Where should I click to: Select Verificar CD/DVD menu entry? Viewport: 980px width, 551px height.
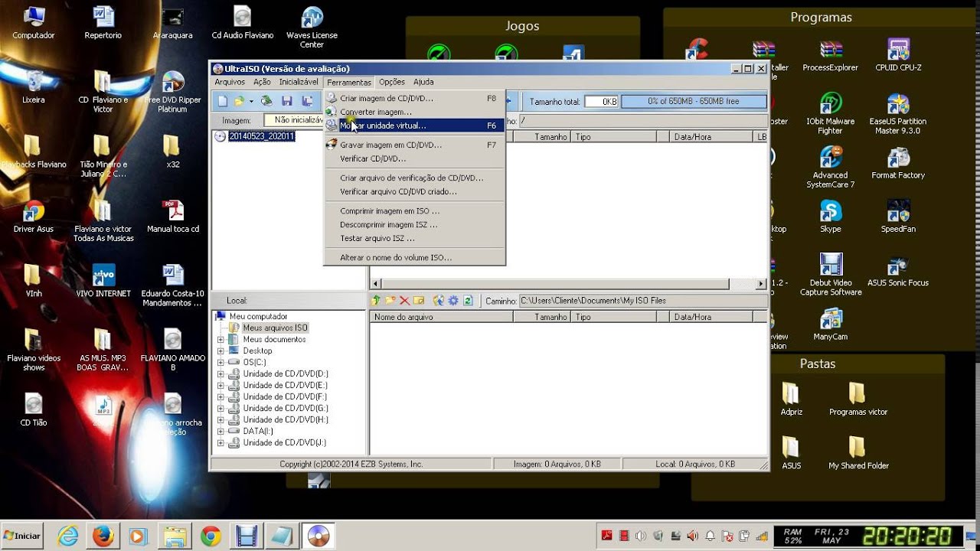414,158
